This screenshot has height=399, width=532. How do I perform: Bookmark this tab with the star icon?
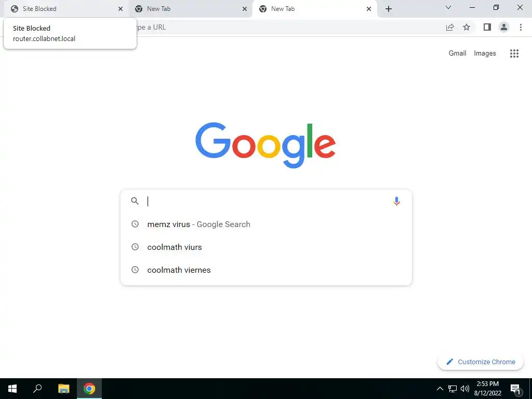pos(467,27)
